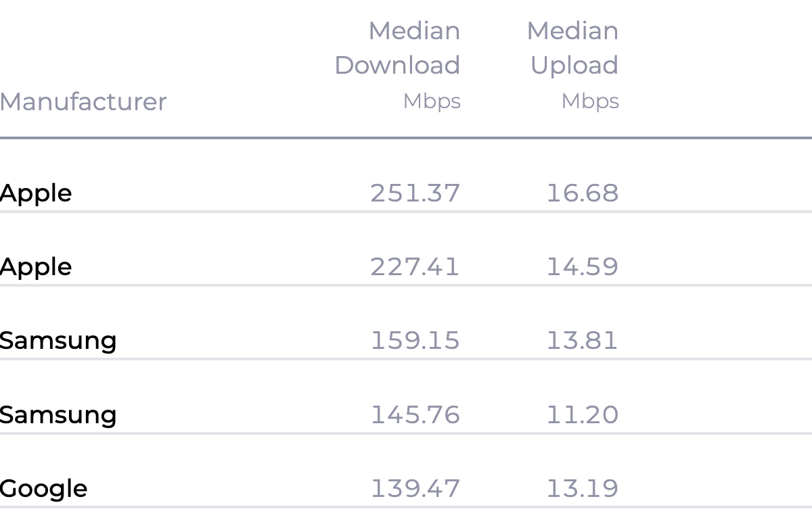Click the 13.81 upload value
The image size is (812, 526).
point(582,340)
